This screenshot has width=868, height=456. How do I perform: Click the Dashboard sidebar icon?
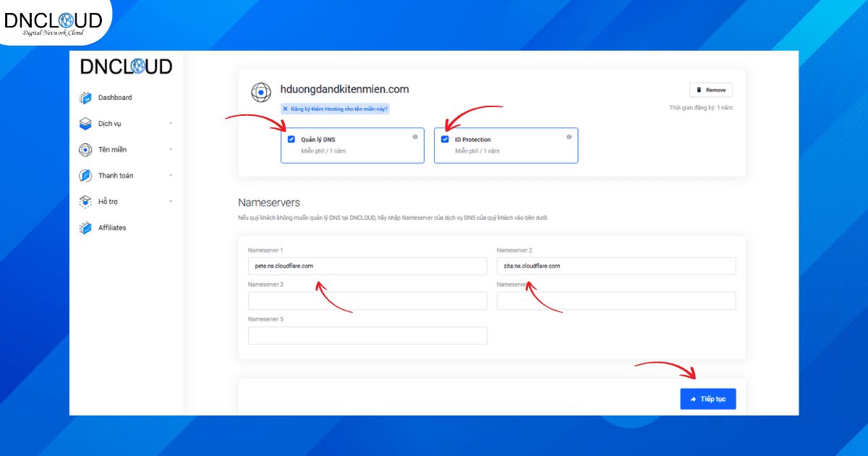(x=85, y=98)
